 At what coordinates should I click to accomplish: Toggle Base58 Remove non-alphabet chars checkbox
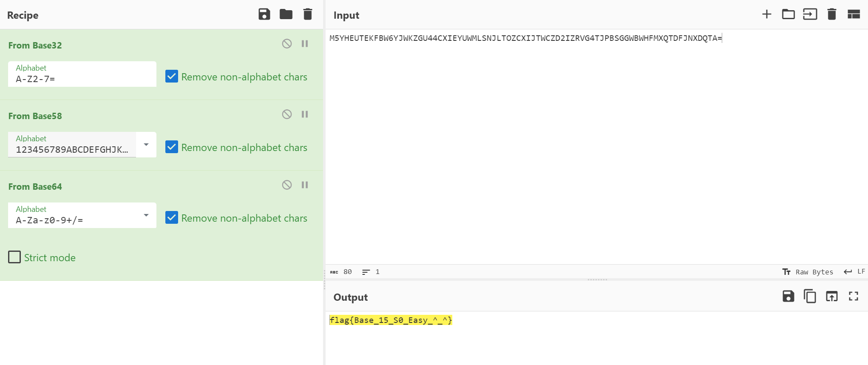pyautogui.click(x=172, y=147)
